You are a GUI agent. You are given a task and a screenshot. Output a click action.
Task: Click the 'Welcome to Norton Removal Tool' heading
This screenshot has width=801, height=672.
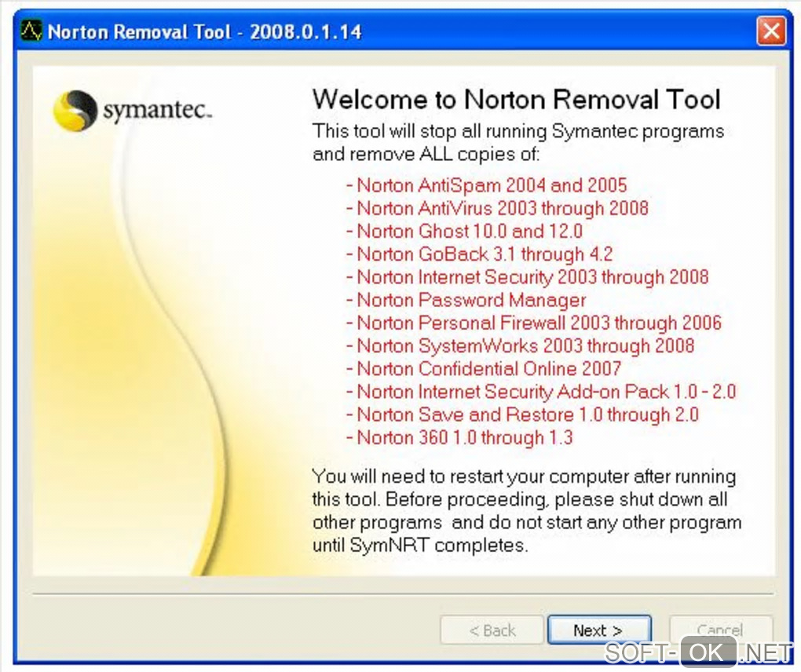[517, 99]
